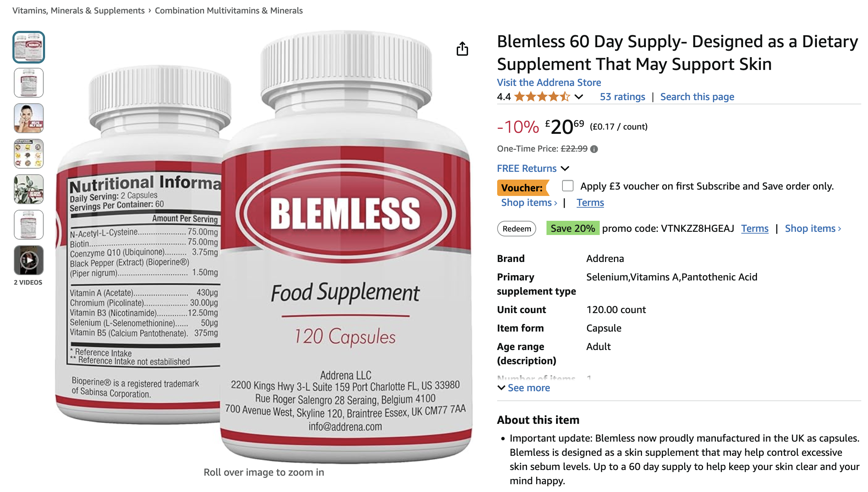Click the green Save 20% promo highlight
The width and height of the screenshot is (868, 492).
click(x=573, y=229)
